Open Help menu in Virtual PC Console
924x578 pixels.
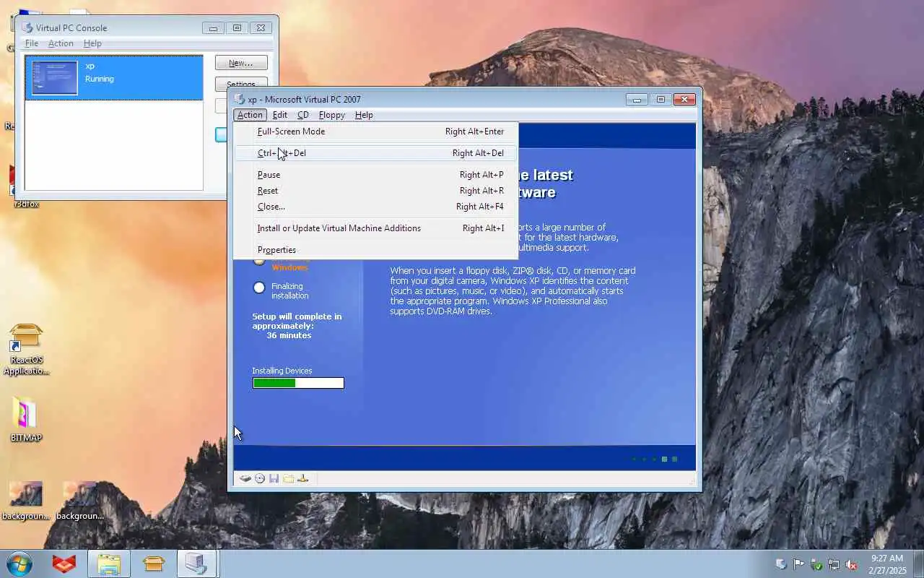[x=92, y=43]
